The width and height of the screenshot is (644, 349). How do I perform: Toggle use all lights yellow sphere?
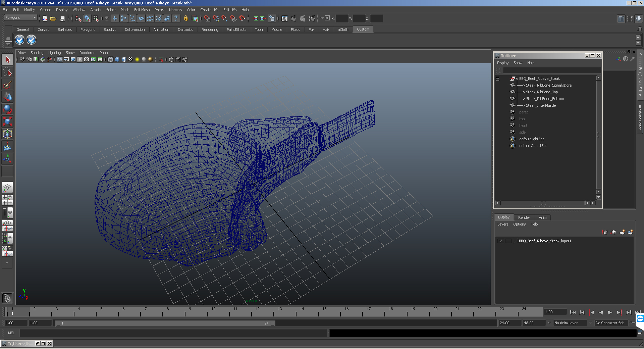(137, 59)
